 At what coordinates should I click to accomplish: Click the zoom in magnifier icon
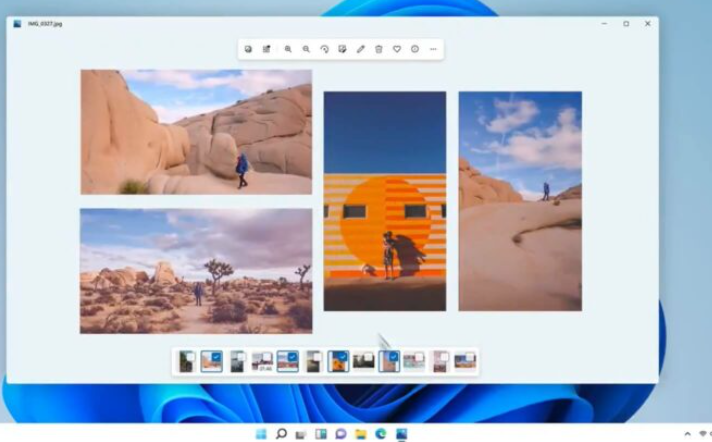coord(288,49)
